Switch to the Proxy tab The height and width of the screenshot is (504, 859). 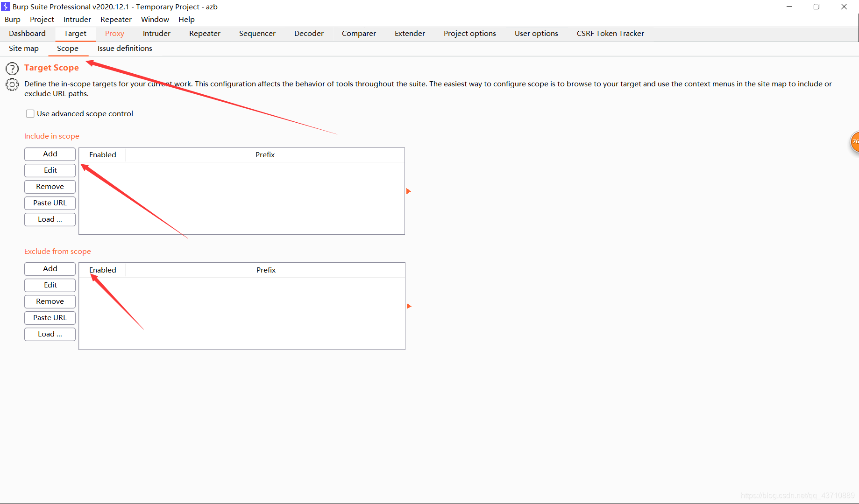pyautogui.click(x=114, y=34)
